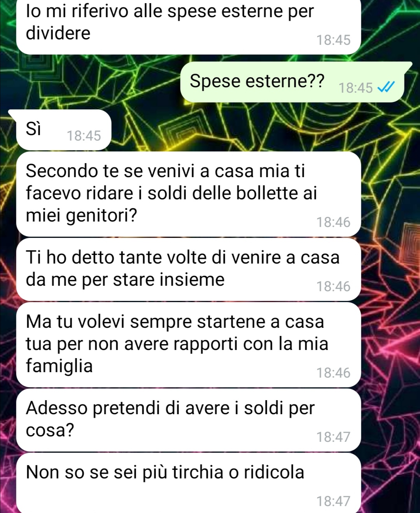The height and width of the screenshot is (513, 420).
Task: Tap the 18:47 timestamp under 'ridicola'
Action: tap(333, 501)
